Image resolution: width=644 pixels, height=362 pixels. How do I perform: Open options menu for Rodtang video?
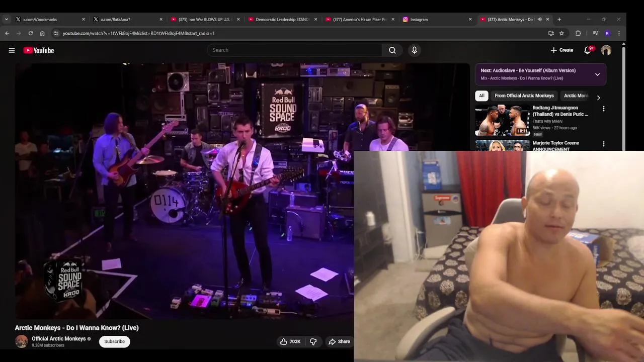pos(604,109)
